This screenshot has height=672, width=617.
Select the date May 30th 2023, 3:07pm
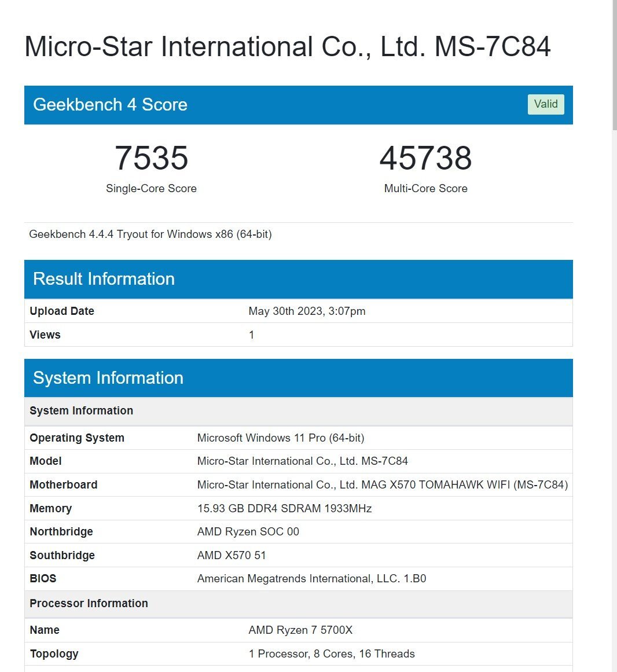[x=307, y=311]
